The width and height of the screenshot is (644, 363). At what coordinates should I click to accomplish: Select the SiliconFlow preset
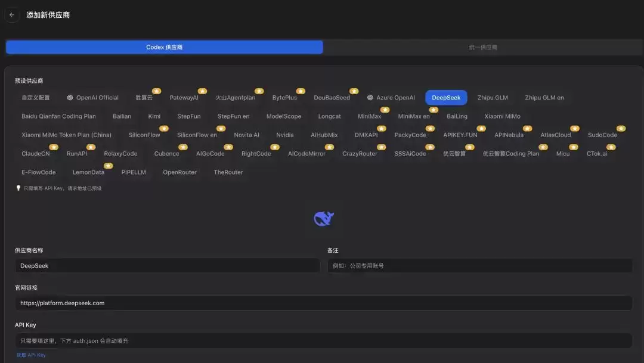[x=144, y=135]
